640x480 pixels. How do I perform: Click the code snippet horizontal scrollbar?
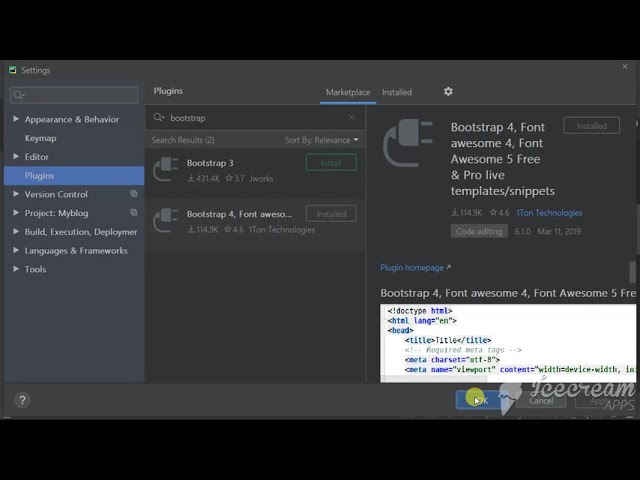coord(434,379)
